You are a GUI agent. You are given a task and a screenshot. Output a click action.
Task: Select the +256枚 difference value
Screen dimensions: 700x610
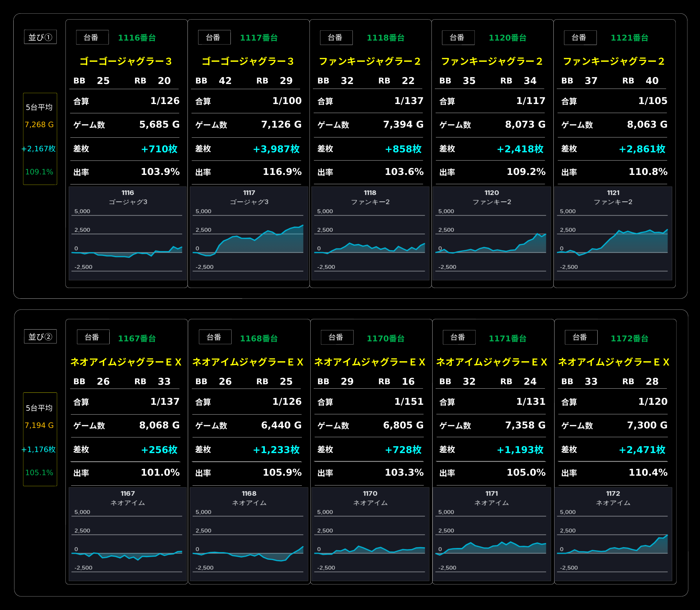click(x=159, y=450)
